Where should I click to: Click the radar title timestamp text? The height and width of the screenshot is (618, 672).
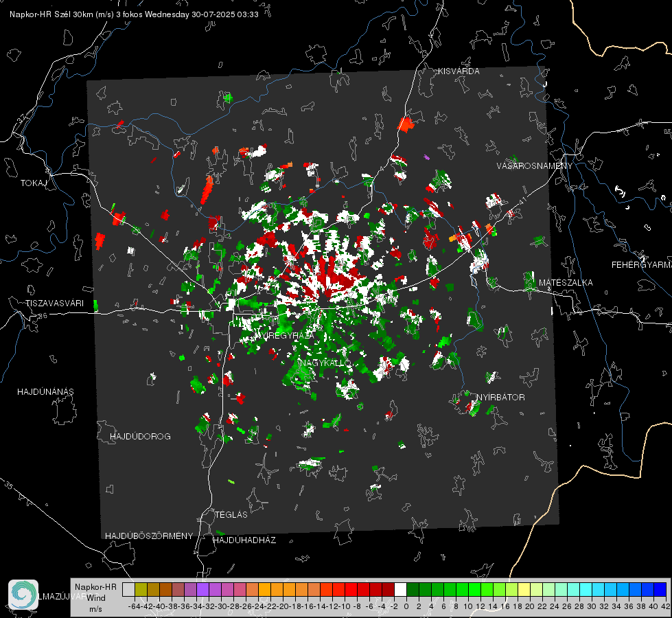pos(134,14)
